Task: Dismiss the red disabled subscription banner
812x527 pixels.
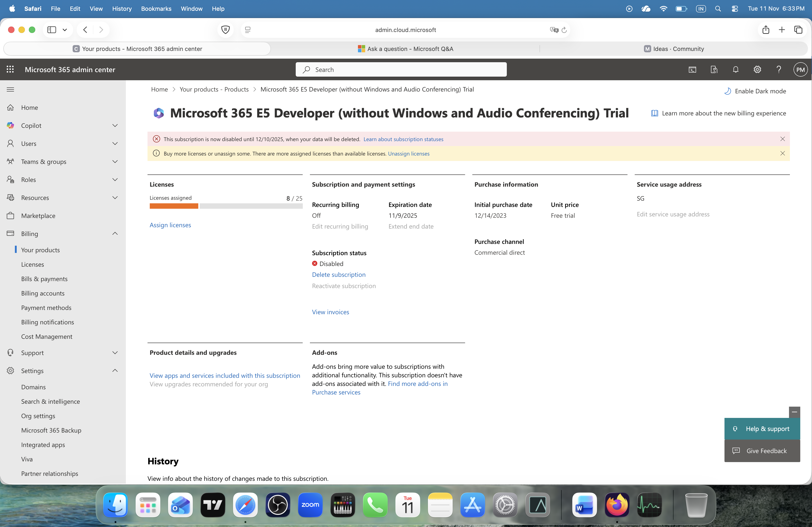Action: pos(782,139)
